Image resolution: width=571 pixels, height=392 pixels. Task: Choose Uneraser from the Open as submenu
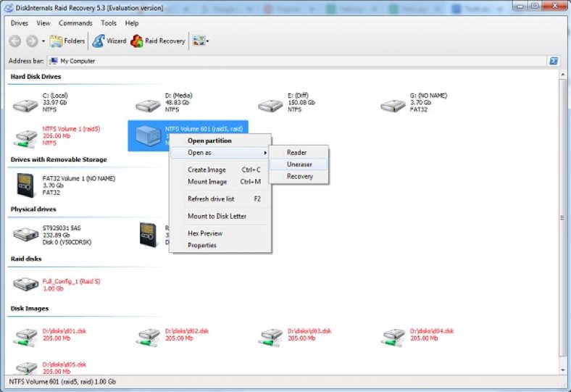click(299, 164)
